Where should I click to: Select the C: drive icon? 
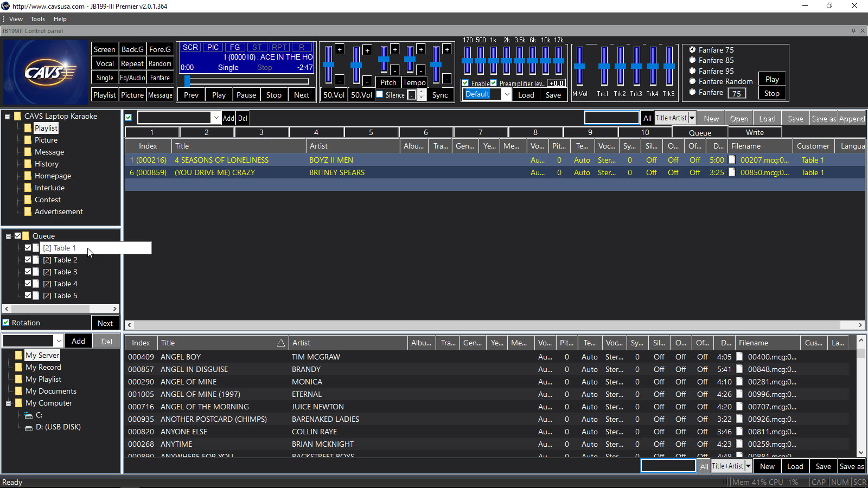(29, 415)
